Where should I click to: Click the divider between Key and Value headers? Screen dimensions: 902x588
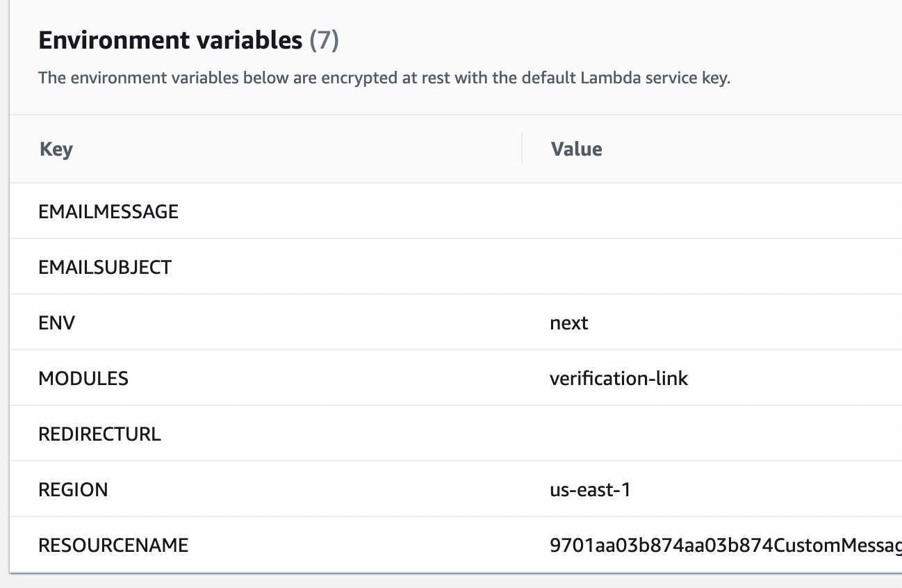pos(522,149)
